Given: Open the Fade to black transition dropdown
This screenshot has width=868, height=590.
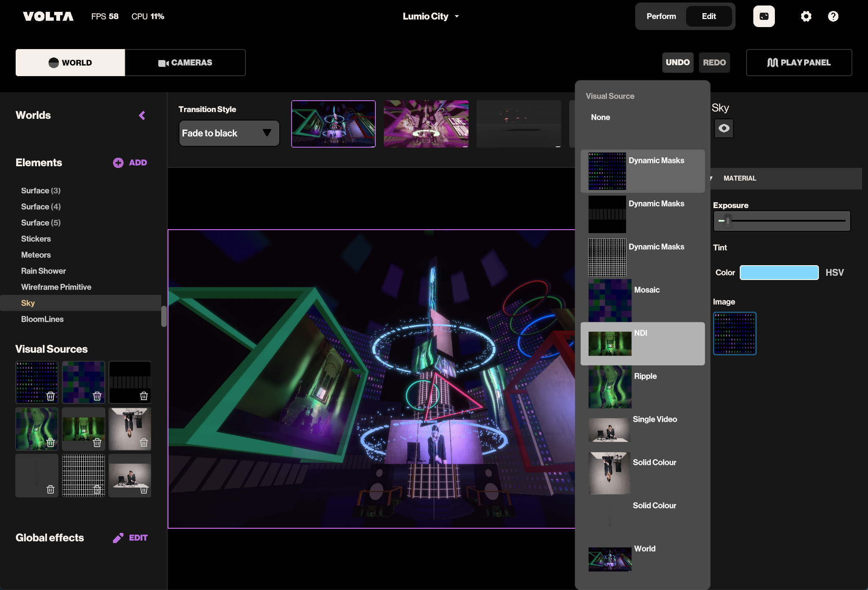Looking at the screenshot, I should point(229,133).
